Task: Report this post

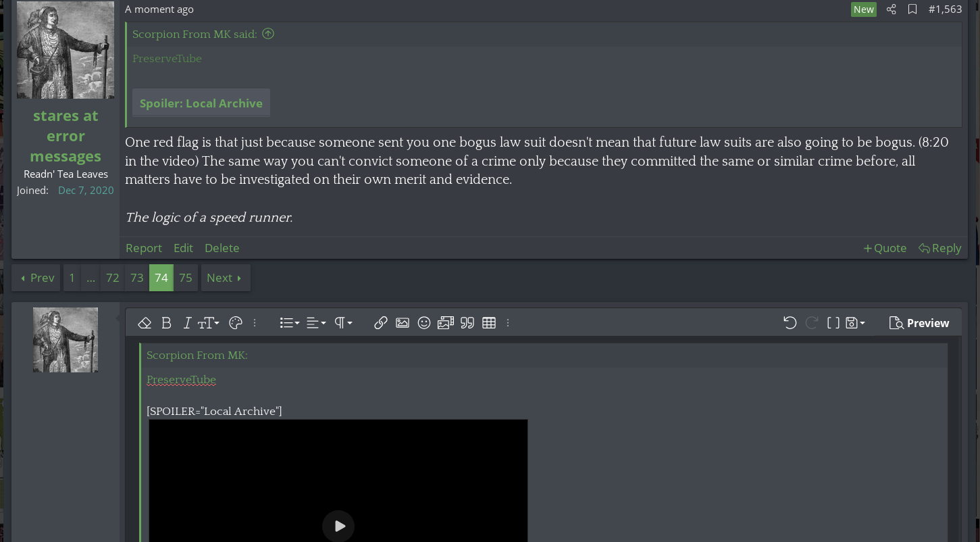Action: pyautogui.click(x=144, y=248)
